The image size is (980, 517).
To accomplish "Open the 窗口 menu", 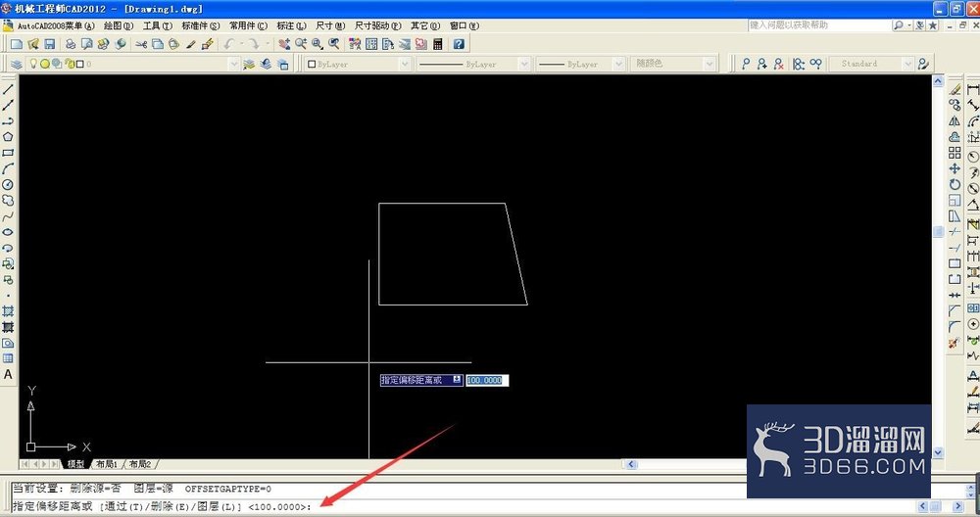I will point(465,25).
